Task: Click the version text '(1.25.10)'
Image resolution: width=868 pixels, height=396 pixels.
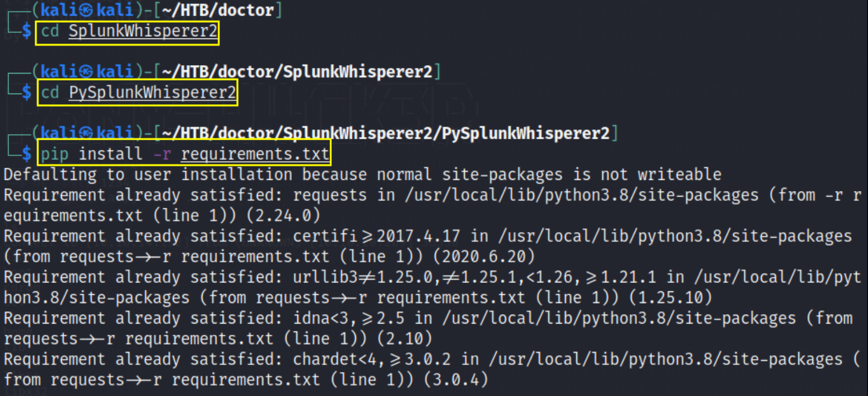Action: point(670,298)
